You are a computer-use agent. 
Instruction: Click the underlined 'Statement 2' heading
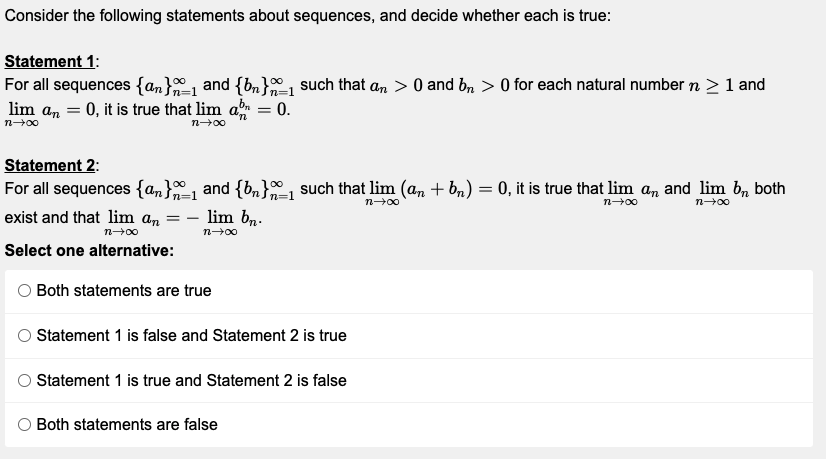[x=50, y=165]
